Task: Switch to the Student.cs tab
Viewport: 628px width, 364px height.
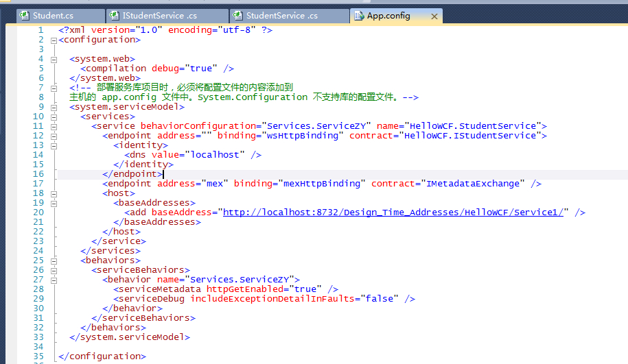Action: [x=61, y=16]
